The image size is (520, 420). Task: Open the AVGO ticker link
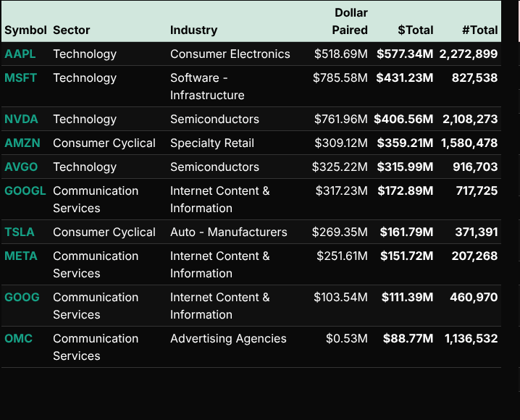coord(21,167)
